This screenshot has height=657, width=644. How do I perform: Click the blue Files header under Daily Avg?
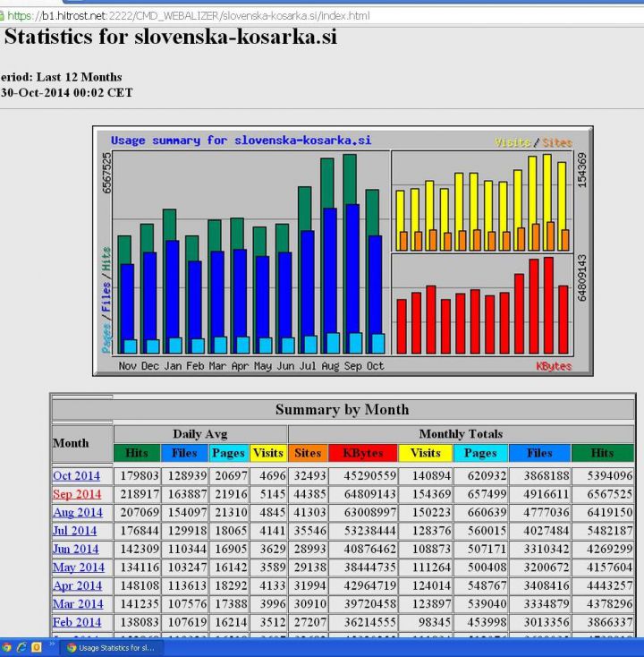pos(184,453)
